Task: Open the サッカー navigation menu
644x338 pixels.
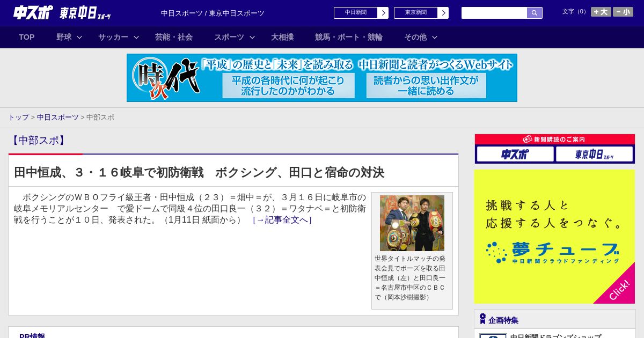Action: pyautogui.click(x=113, y=37)
